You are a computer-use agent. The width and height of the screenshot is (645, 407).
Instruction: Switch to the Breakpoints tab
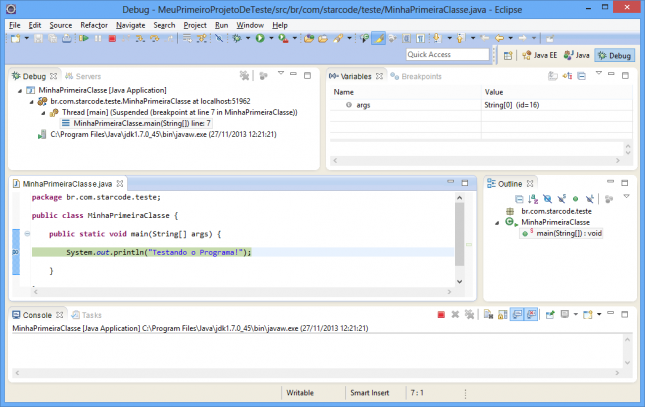tap(416, 76)
